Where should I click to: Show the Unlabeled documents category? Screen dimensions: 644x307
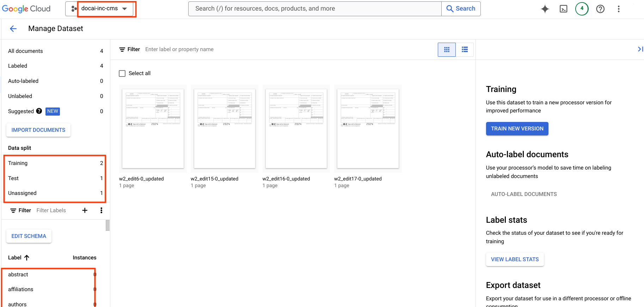[x=55, y=96]
